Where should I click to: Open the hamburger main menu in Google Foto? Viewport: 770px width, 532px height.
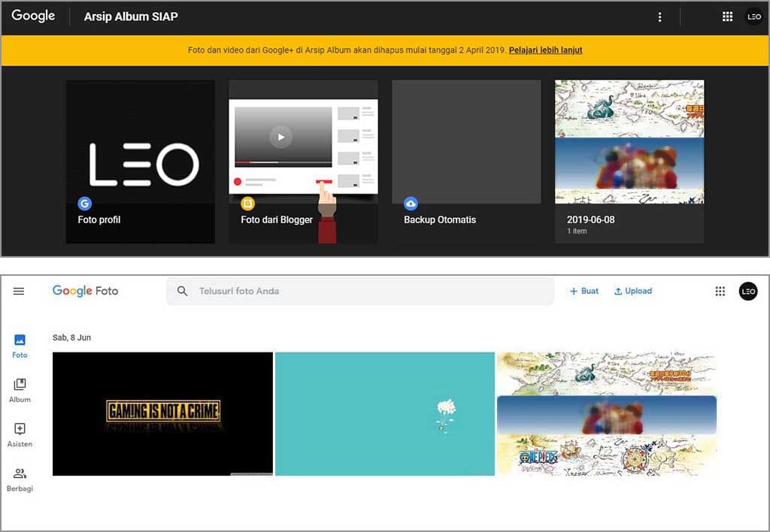tap(19, 291)
